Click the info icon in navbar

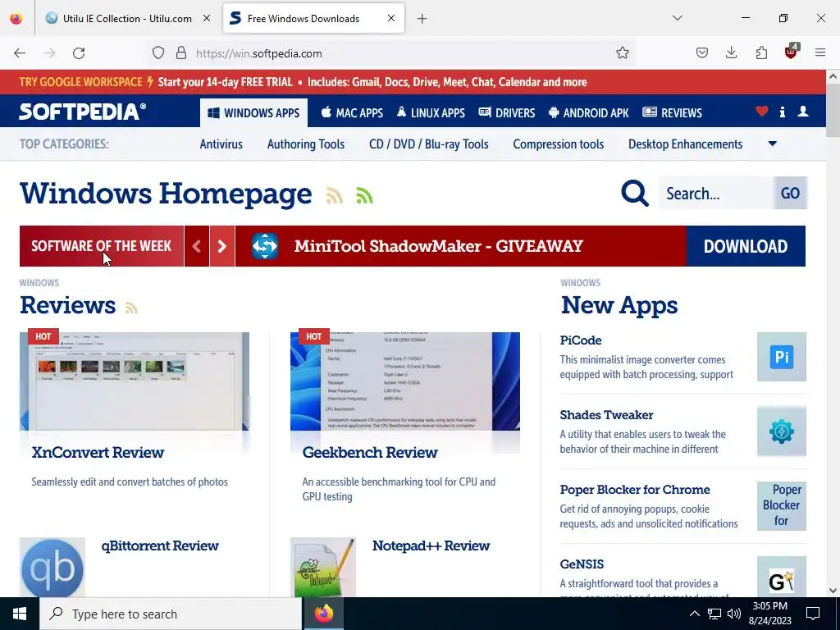782,112
